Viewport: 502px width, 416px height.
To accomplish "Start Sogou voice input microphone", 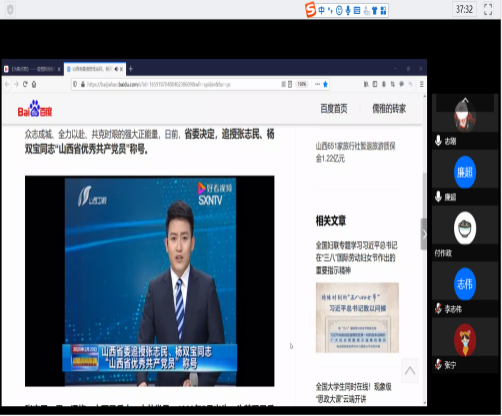I will coord(348,10).
